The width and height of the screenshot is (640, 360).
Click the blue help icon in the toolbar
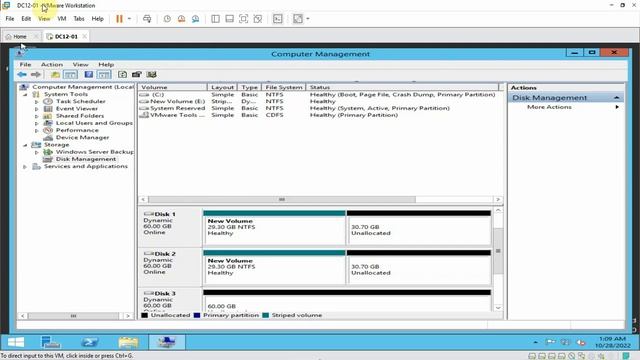pyautogui.click(x=89, y=74)
